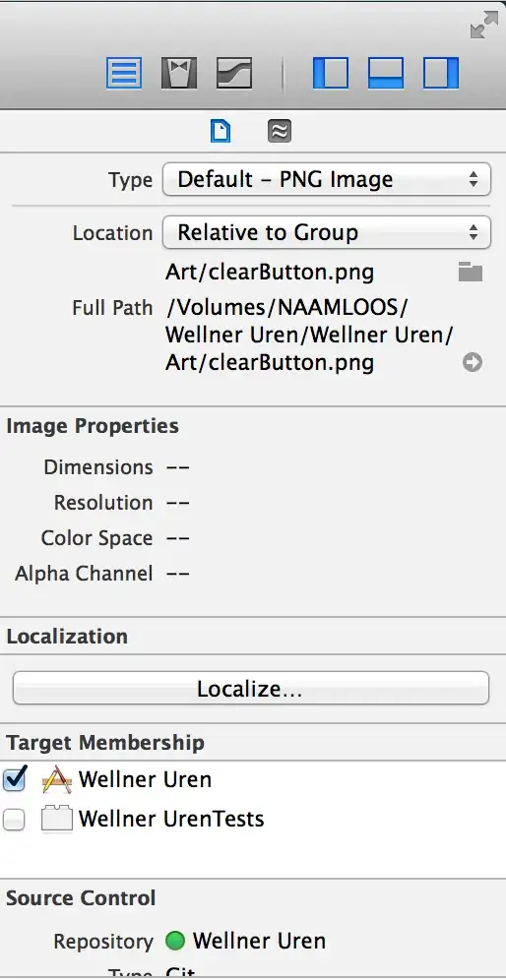Enter full screen with the corner arrows

click(x=483, y=25)
